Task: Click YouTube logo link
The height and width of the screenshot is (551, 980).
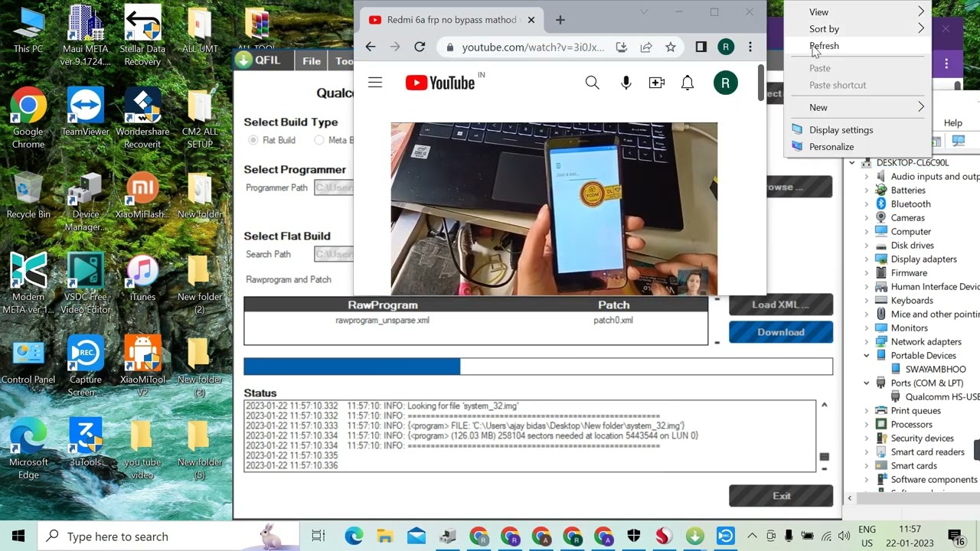Action: 440,83
